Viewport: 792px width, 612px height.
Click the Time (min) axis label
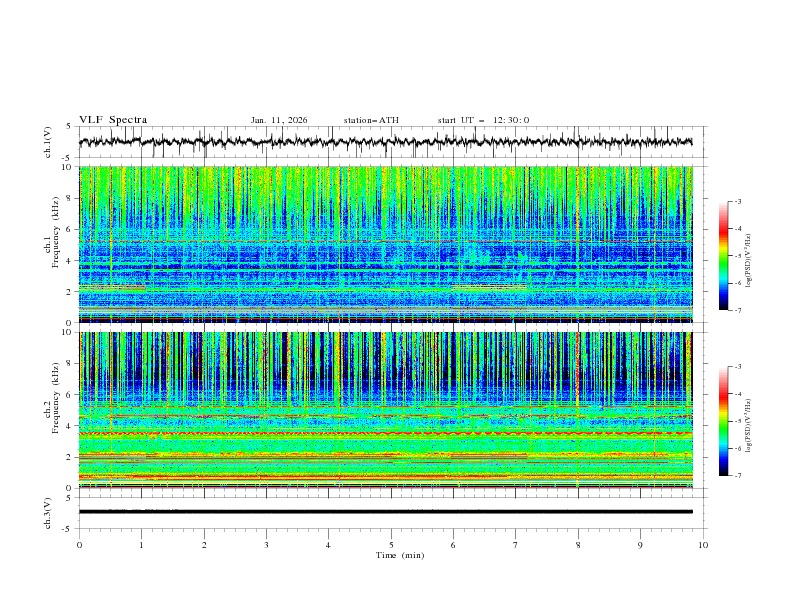[399, 554]
